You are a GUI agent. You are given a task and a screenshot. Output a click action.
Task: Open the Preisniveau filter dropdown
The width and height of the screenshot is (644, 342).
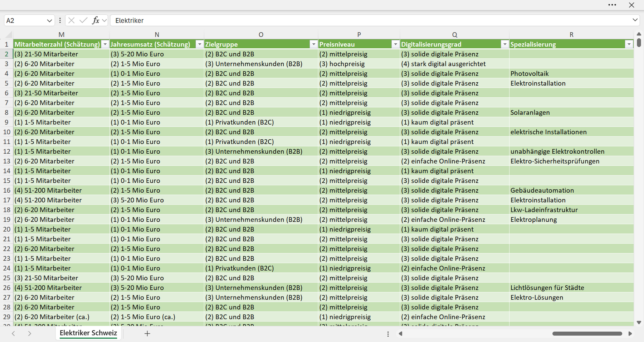(395, 44)
